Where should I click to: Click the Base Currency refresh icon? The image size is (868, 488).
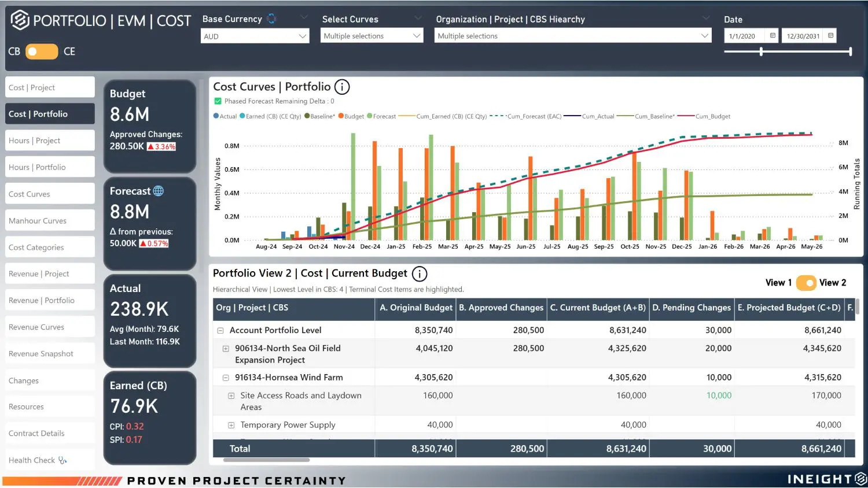coord(271,19)
